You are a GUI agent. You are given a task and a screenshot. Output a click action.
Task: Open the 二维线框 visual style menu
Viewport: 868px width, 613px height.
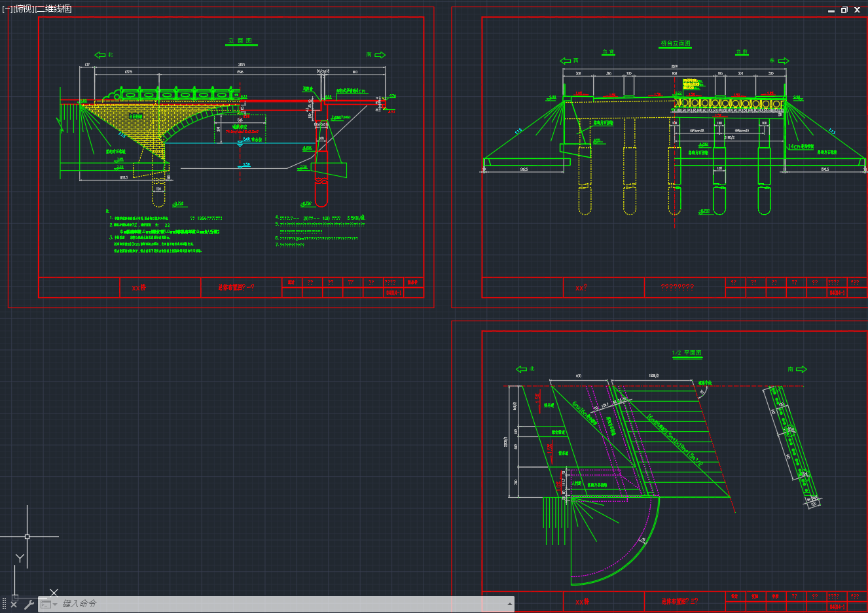click(53, 9)
